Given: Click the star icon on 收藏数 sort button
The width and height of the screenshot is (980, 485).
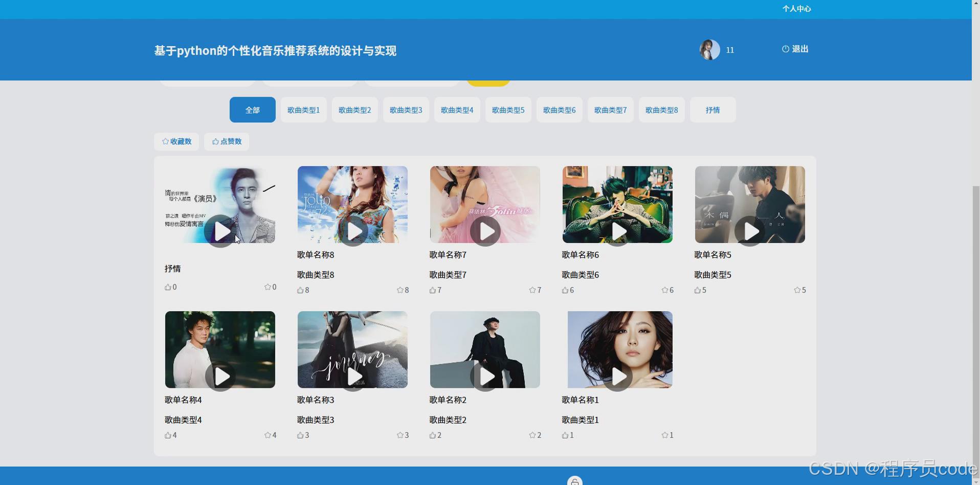Looking at the screenshot, I should pos(165,141).
